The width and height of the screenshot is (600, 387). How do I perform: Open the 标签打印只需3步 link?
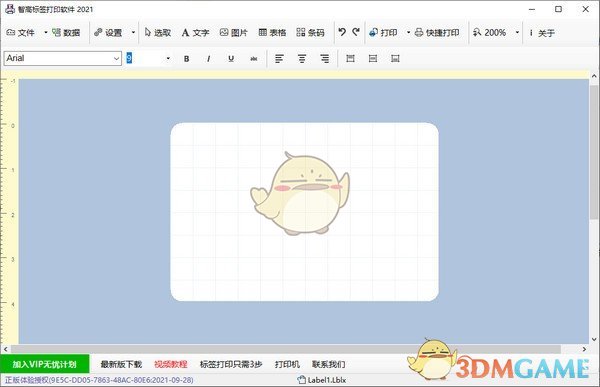click(231, 364)
